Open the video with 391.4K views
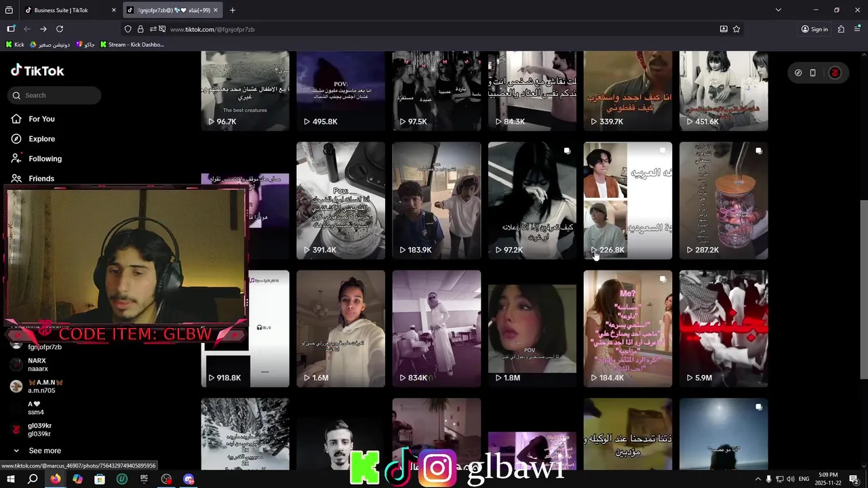This screenshot has height=488, width=868. coord(340,201)
